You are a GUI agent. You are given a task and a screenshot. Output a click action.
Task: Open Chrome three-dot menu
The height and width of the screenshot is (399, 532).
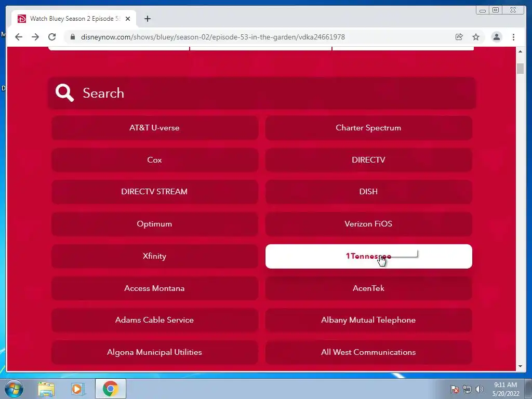pos(513,37)
